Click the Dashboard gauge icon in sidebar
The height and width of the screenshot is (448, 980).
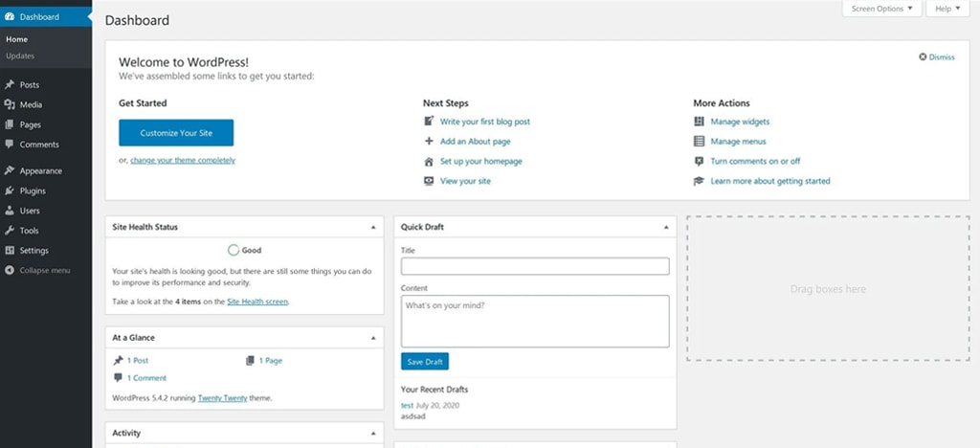[x=10, y=17]
